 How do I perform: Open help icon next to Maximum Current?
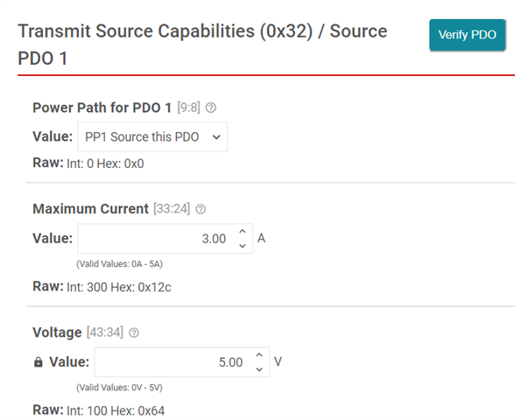201,209
